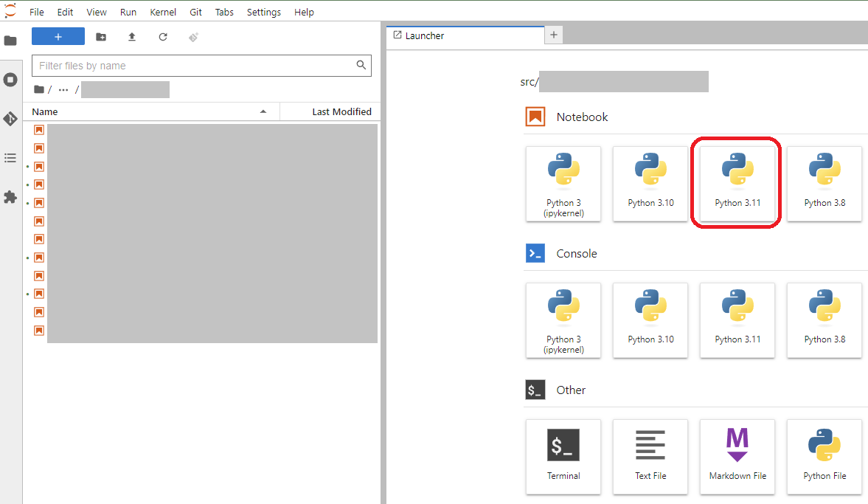Screen dimensions: 868x504
Task: Open the File Browser sidebar tab
Action: (10, 41)
